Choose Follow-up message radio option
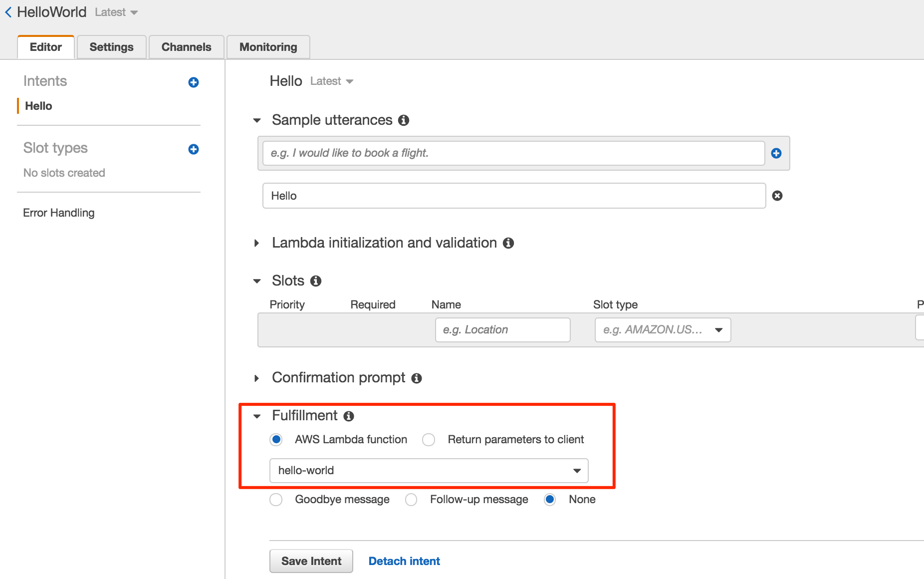This screenshot has width=924, height=579. pos(411,500)
